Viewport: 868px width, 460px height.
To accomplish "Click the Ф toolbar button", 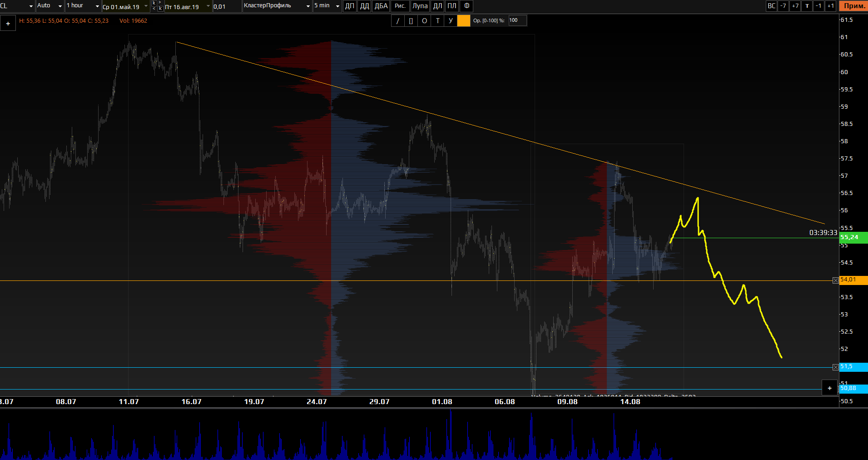I will click(466, 6).
